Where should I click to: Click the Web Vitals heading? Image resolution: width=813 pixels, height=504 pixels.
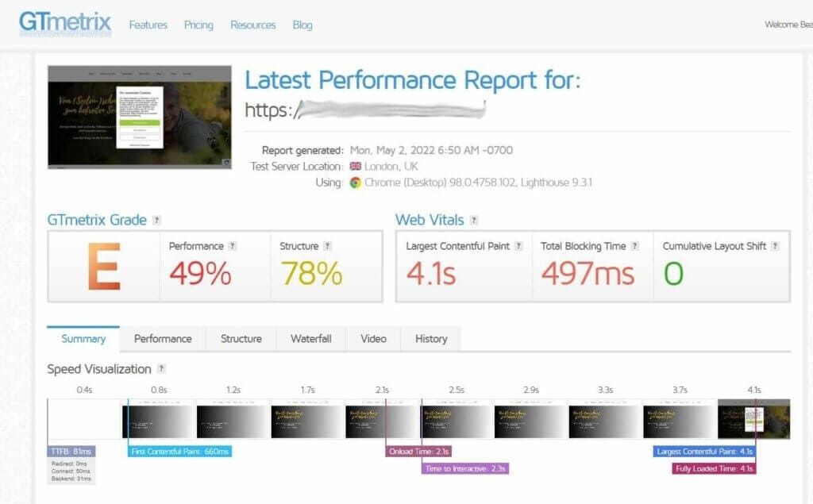[430, 220]
